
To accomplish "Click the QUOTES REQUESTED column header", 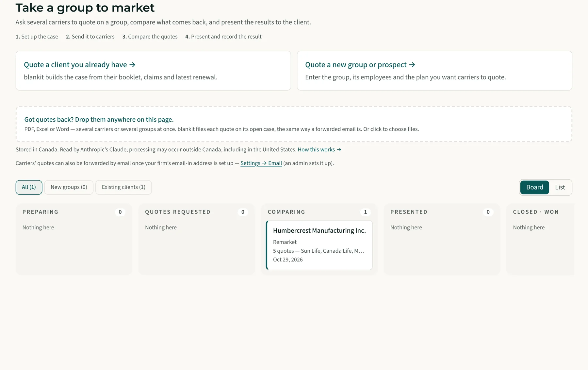I will 178,212.
